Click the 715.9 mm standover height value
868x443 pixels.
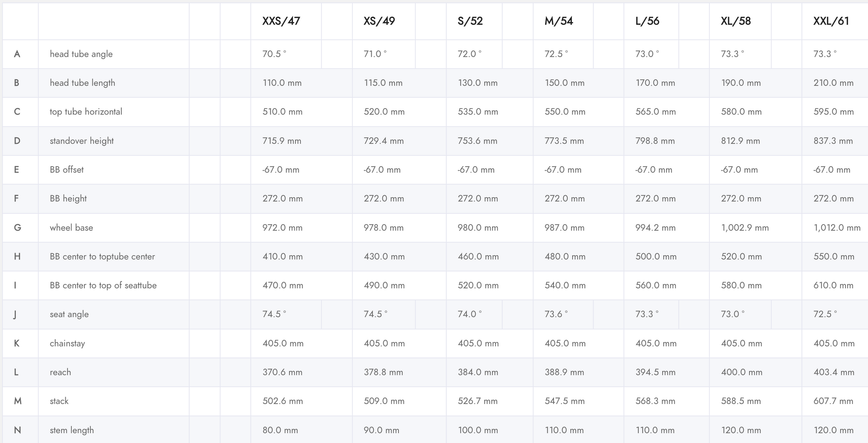[x=282, y=141]
